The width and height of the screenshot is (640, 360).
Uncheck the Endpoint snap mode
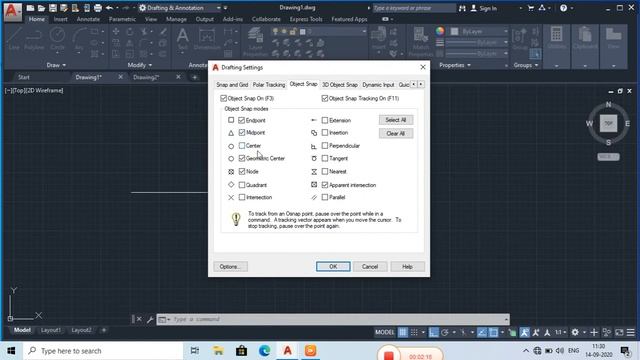pos(242,120)
